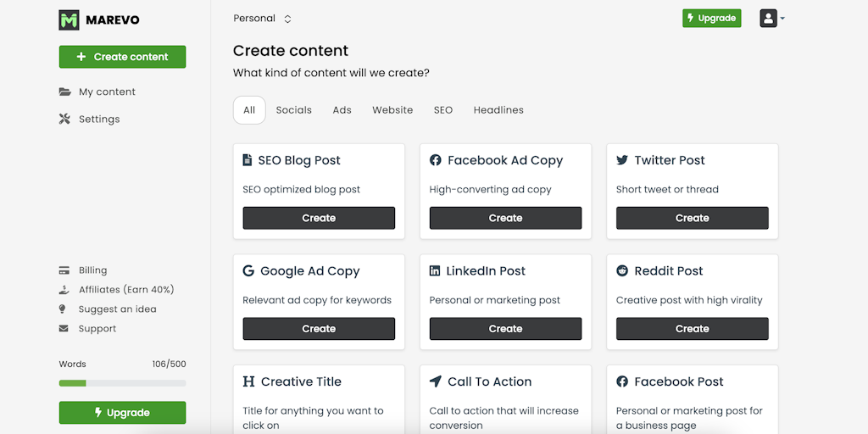Click the Affiliates hand icon

64,290
